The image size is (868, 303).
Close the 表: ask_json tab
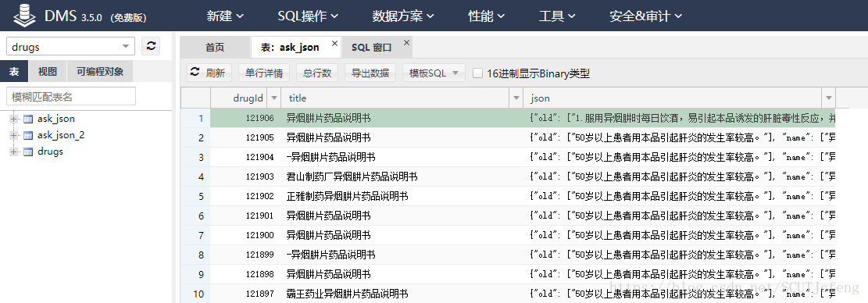pos(334,43)
